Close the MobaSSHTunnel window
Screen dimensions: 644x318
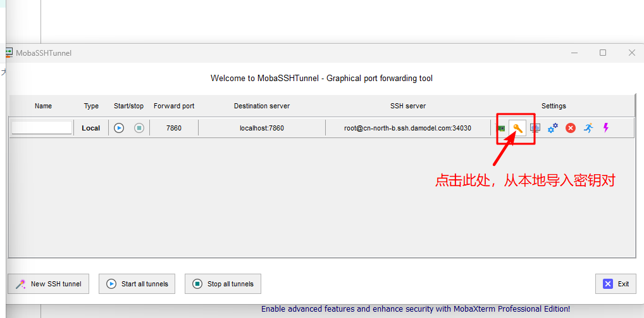pos(632,53)
